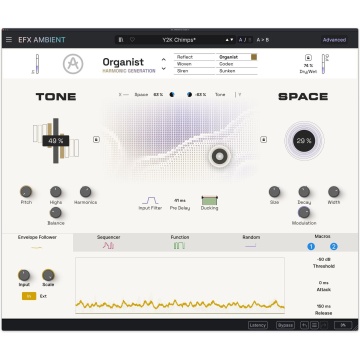The width and height of the screenshot is (360, 360).
Task: Click the Space amount dial showing 29 %
Action: [x=304, y=141]
